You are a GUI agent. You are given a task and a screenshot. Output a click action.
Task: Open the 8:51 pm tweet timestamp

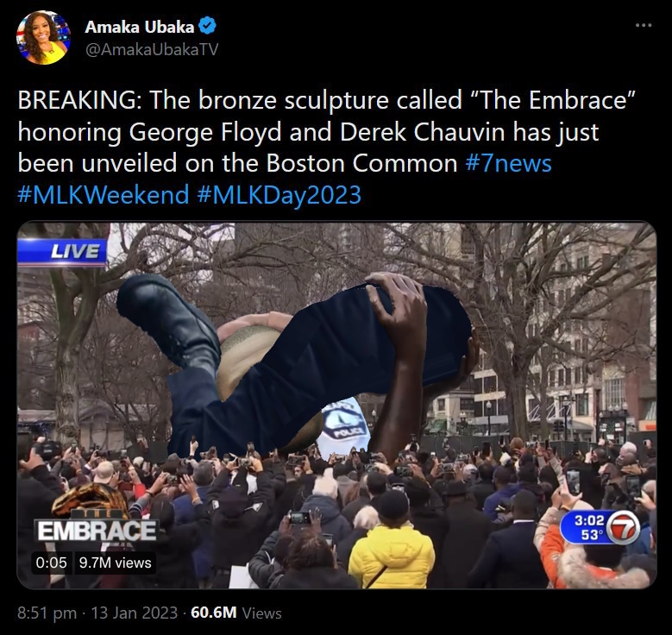pos(47,613)
